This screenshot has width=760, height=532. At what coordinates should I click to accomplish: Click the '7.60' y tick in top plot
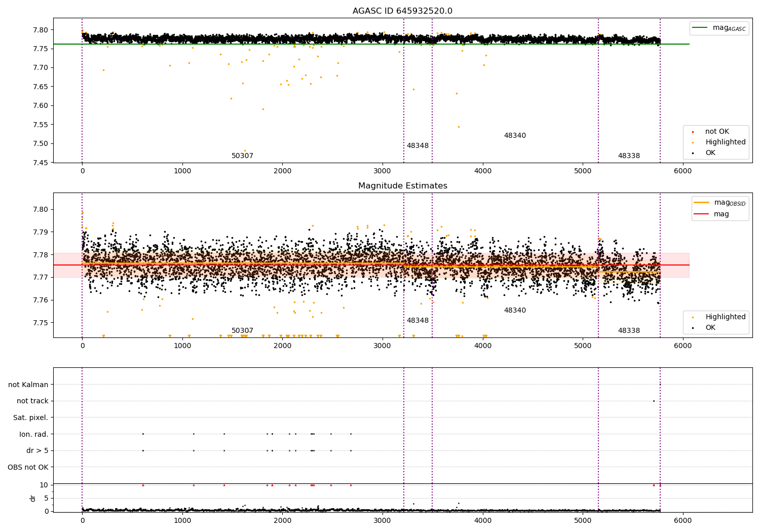pos(41,106)
